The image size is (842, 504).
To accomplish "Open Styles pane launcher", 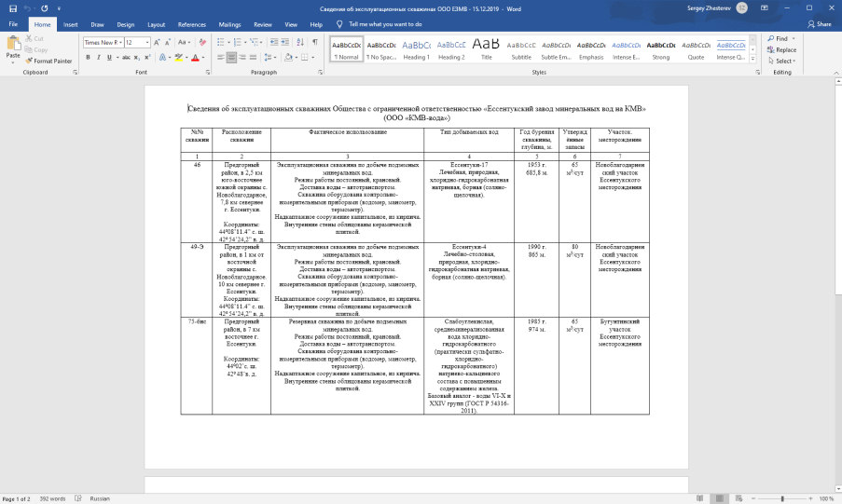I will coord(758,73).
